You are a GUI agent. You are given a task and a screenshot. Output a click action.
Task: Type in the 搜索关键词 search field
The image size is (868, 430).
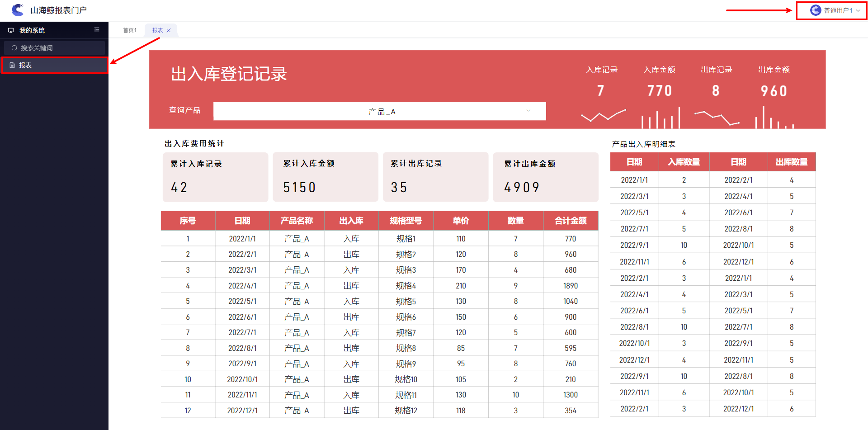[59, 48]
